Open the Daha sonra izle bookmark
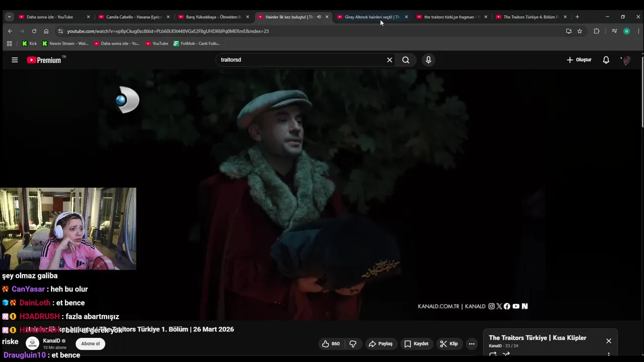Image resolution: width=644 pixels, height=362 pixels. click(116, 44)
